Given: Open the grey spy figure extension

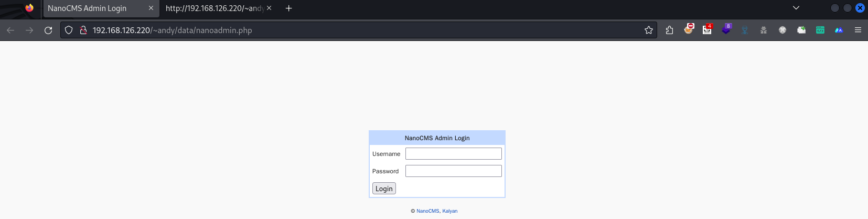Looking at the screenshot, I should (764, 30).
